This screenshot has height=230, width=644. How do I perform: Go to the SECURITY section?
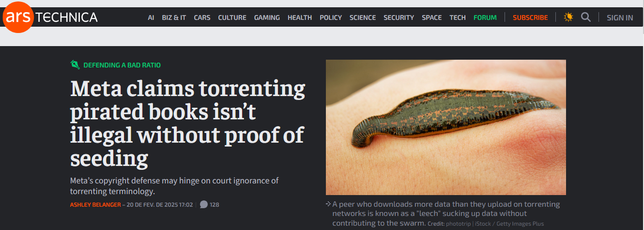(399, 17)
